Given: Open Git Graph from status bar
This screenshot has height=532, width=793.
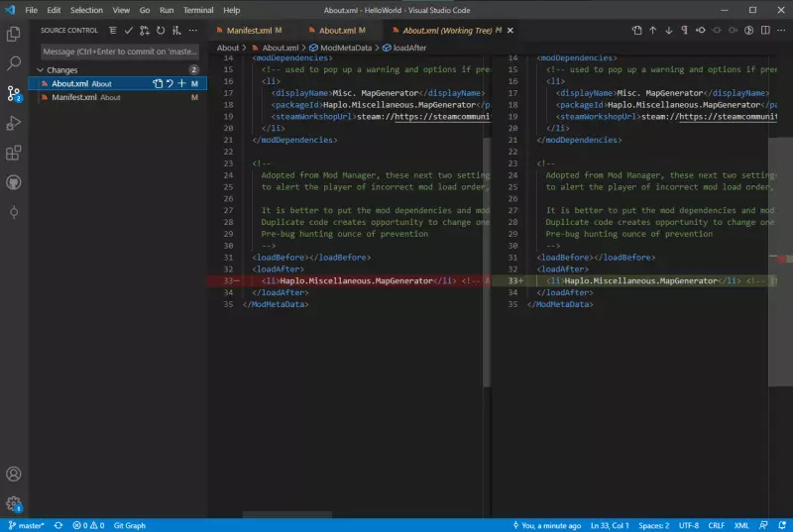Looking at the screenshot, I should click(130, 525).
